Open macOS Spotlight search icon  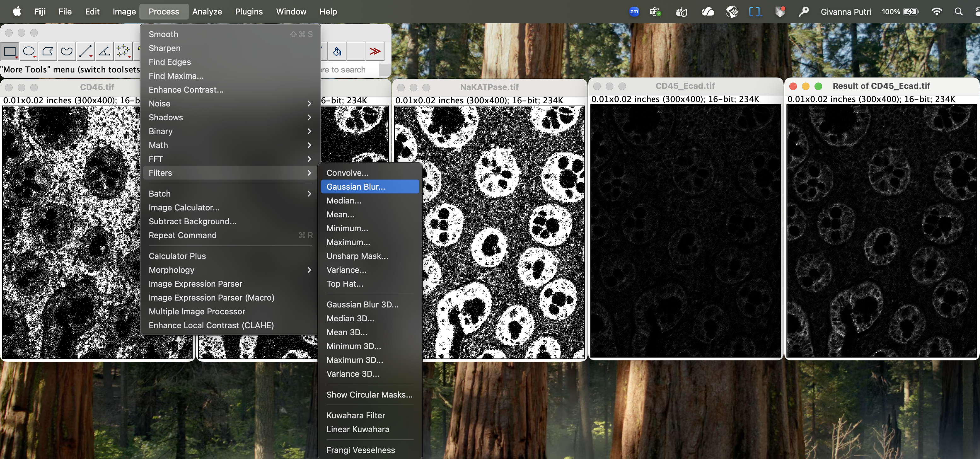958,11
